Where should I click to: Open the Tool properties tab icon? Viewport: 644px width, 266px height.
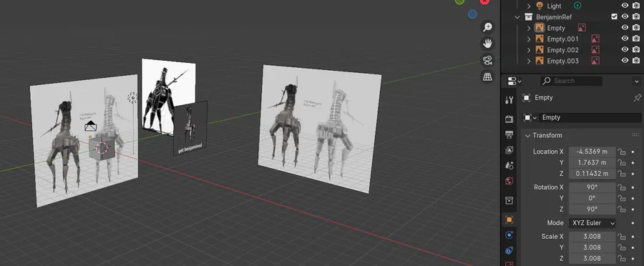[509, 99]
